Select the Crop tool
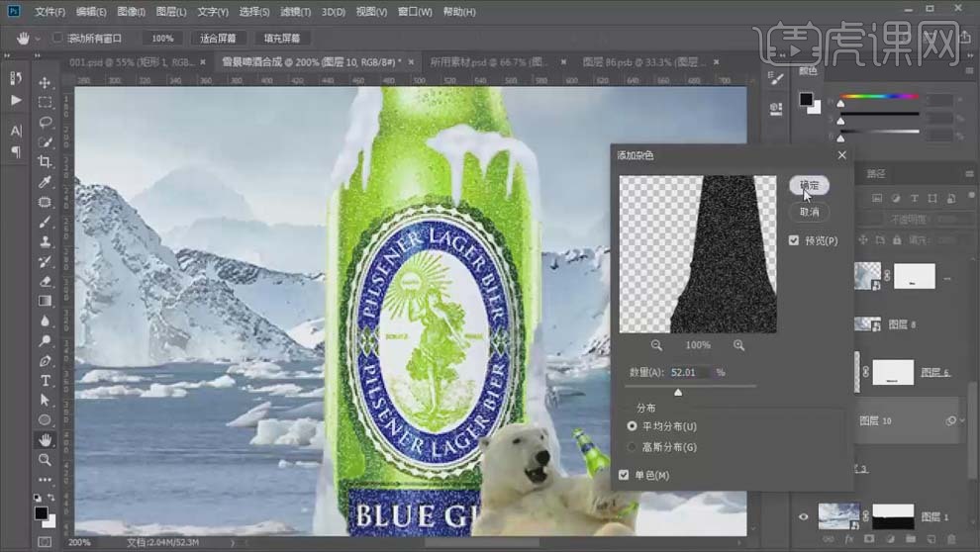Screen dimensions: 980x552 (46, 161)
